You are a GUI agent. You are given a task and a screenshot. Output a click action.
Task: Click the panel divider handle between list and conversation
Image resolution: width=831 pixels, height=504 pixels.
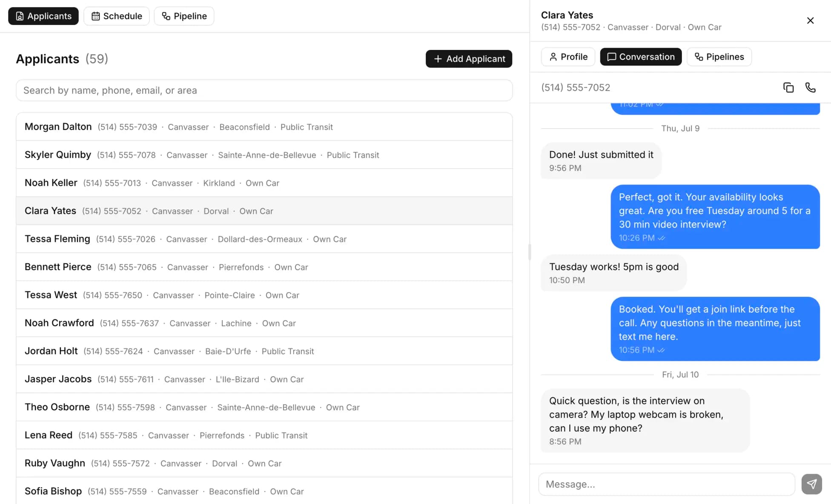[x=530, y=252]
